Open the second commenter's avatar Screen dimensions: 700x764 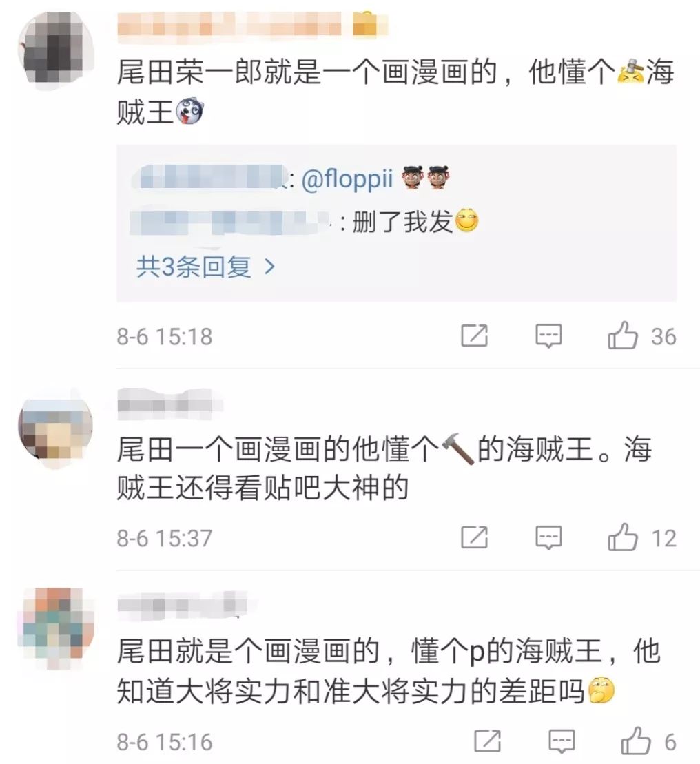56,429
